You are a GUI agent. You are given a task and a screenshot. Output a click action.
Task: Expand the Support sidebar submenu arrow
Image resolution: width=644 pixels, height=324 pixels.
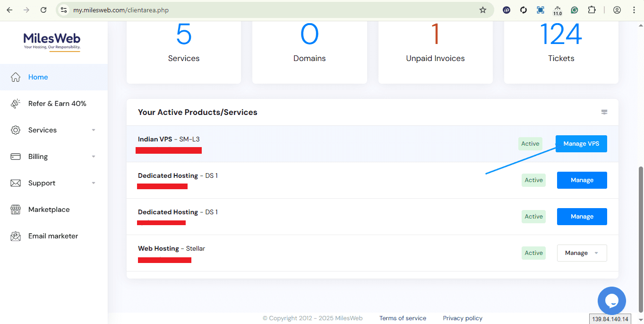(x=94, y=183)
